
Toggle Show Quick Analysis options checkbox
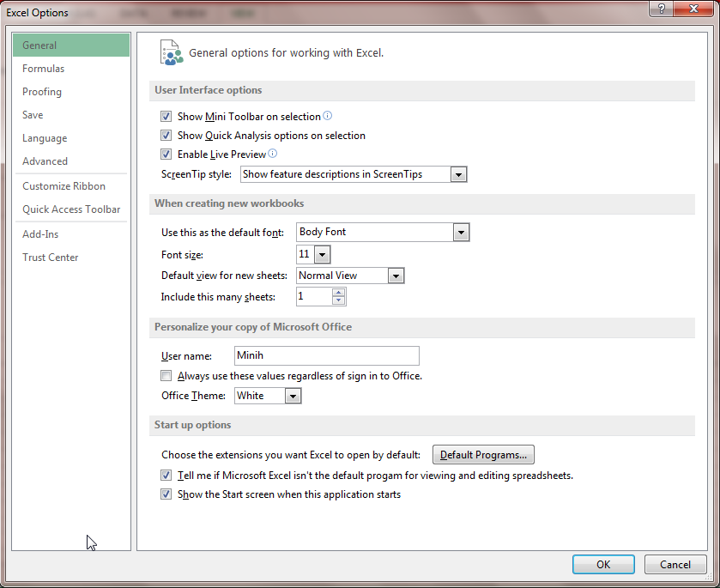tap(166, 136)
